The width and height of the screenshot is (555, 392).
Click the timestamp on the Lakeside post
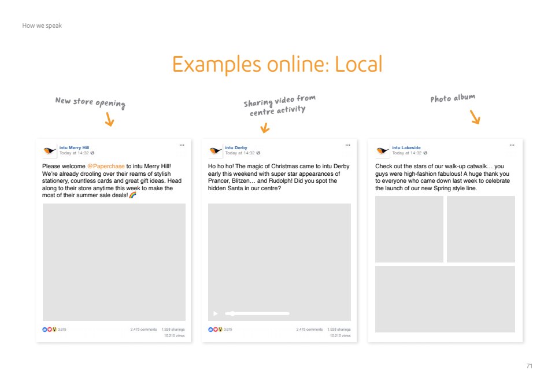[x=406, y=153]
